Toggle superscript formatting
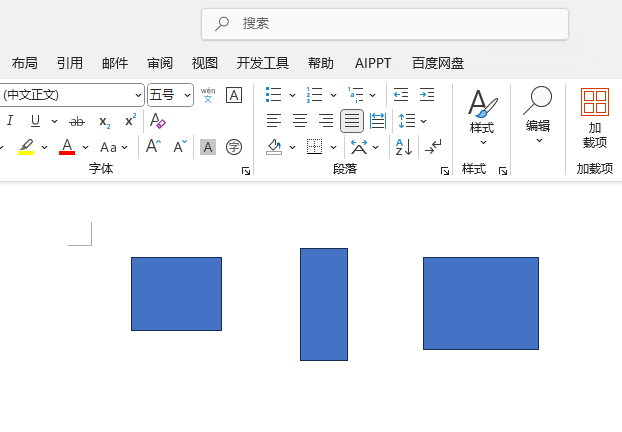The width and height of the screenshot is (622, 432). [x=130, y=121]
